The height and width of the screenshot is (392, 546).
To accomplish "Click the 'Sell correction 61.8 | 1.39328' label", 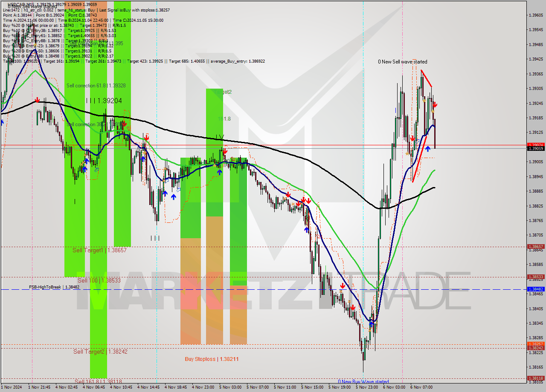I will pyautogui.click(x=96, y=86).
